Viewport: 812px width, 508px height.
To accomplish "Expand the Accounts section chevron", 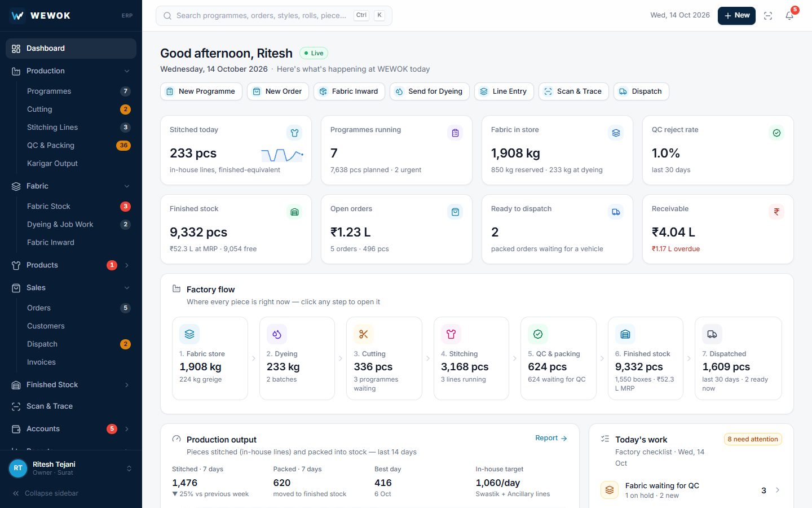I will pyautogui.click(x=127, y=429).
